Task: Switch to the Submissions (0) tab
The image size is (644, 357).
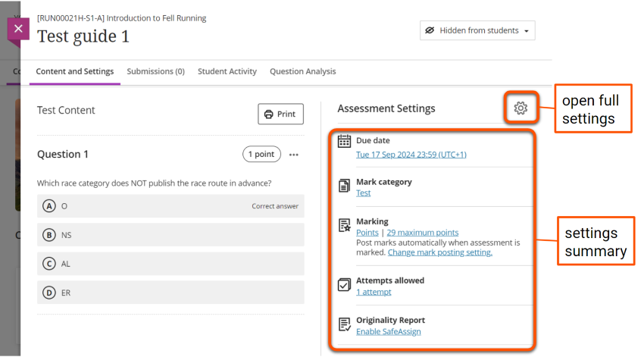Action: [155, 71]
